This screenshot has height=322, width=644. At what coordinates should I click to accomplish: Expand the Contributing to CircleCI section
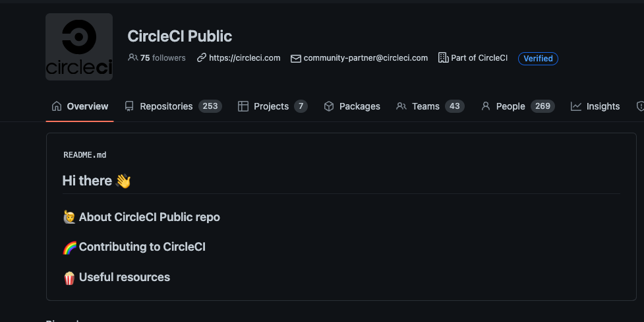tap(142, 247)
